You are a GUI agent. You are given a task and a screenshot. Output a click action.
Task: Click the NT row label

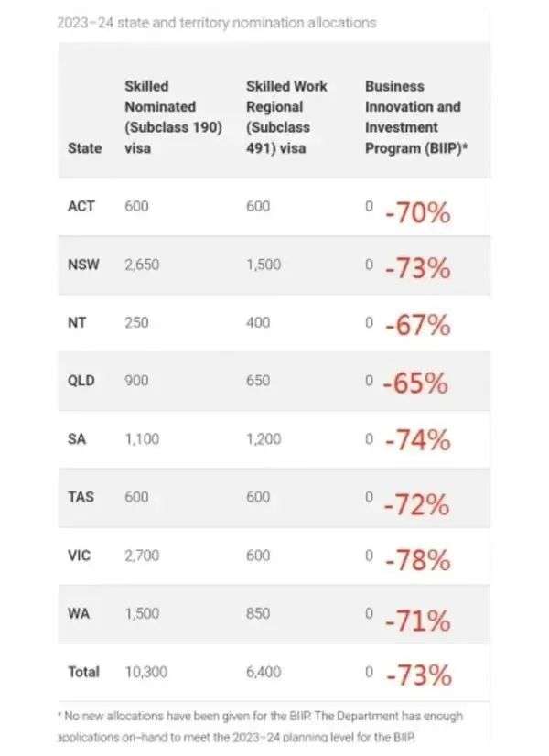coord(77,322)
